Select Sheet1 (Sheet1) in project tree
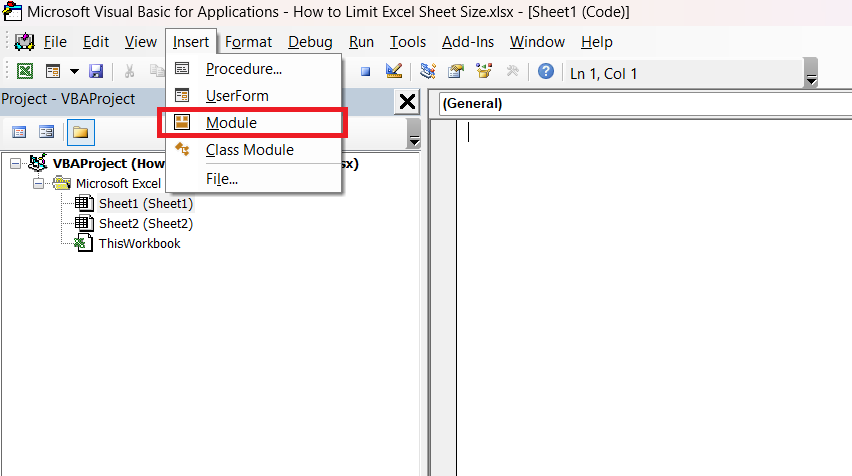 tap(146, 204)
